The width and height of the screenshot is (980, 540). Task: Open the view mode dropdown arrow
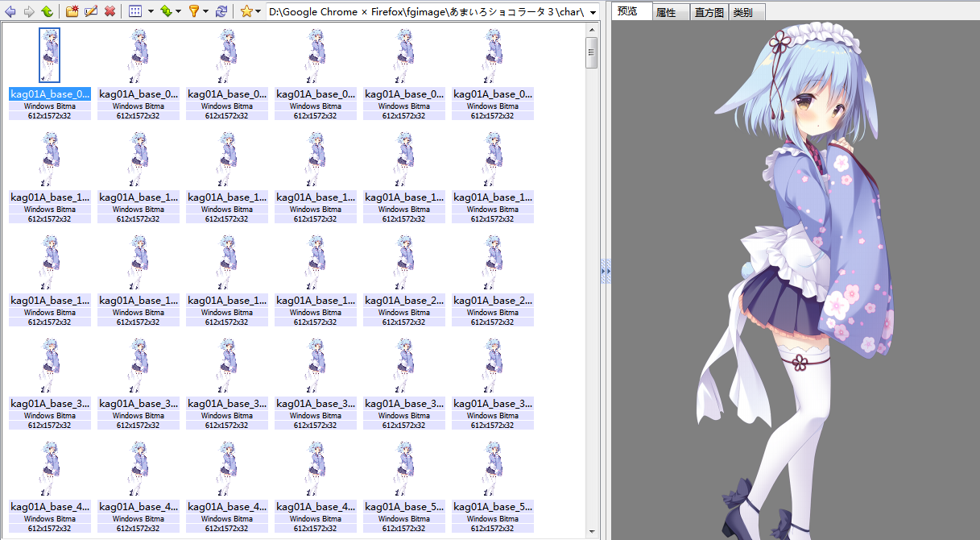[151, 12]
